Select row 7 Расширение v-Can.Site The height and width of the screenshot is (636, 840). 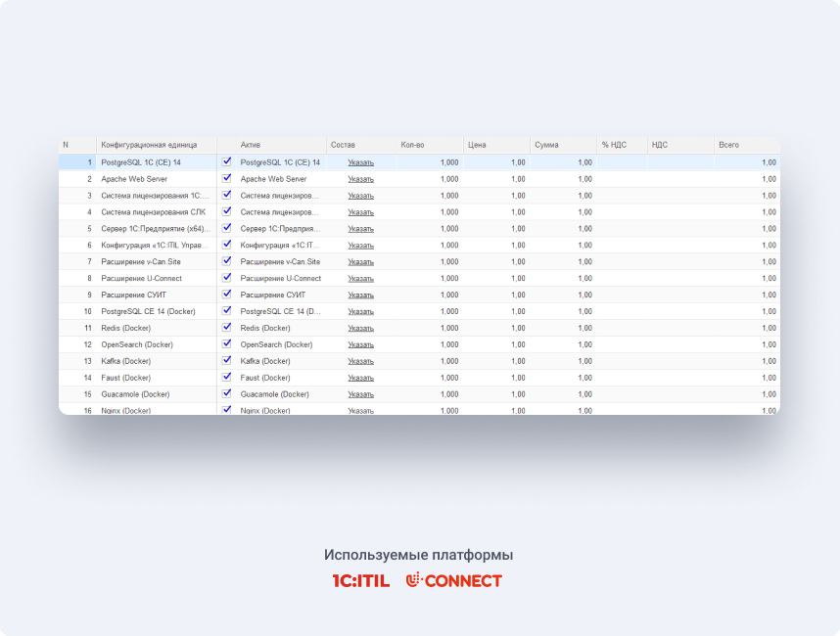[x=419, y=262]
